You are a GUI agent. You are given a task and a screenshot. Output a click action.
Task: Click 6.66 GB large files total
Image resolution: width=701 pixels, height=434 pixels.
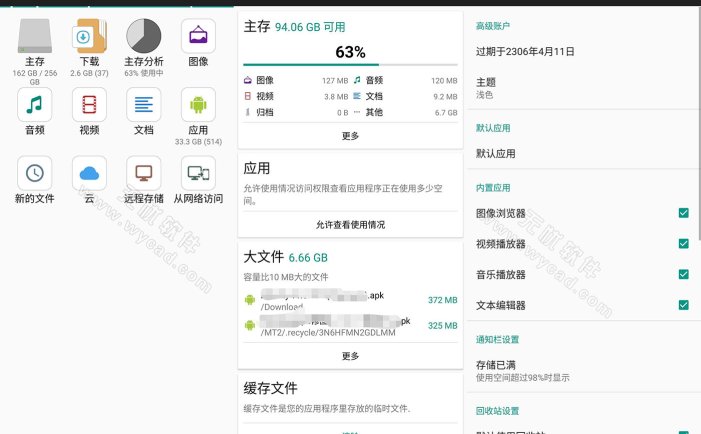pyautogui.click(x=308, y=257)
